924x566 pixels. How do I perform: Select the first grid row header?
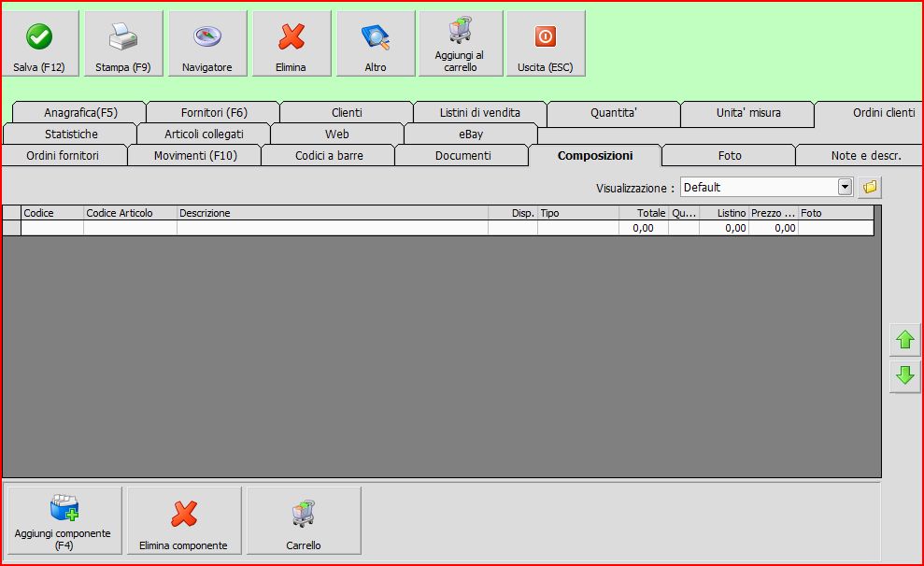[12, 228]
